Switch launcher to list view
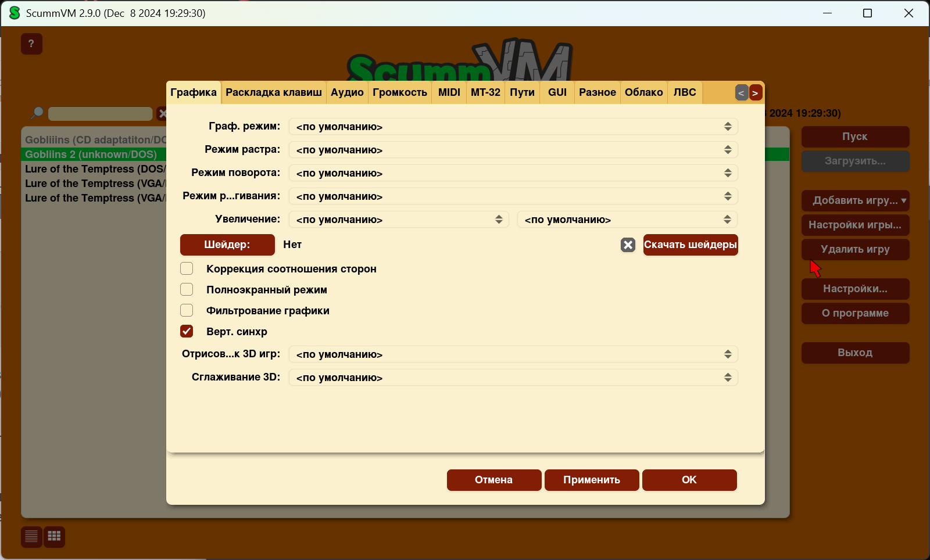The height and width of the screenshot is (560, 930). (x=31, y=537)
